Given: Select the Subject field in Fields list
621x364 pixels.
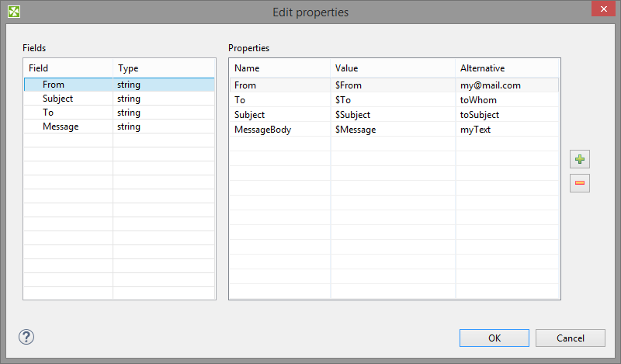Looking at the screenshot, I should 57,99.
